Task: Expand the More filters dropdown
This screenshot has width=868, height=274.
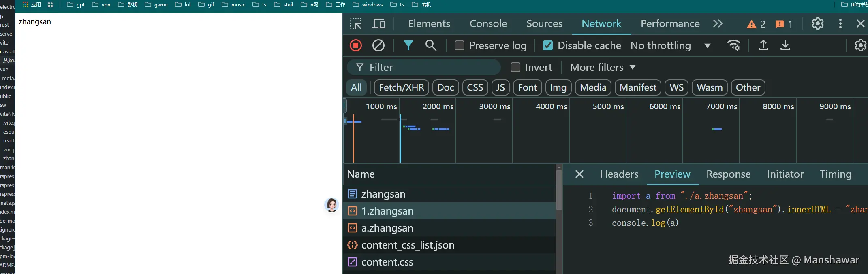Action: pyautogui.click(x=603, y=67)
